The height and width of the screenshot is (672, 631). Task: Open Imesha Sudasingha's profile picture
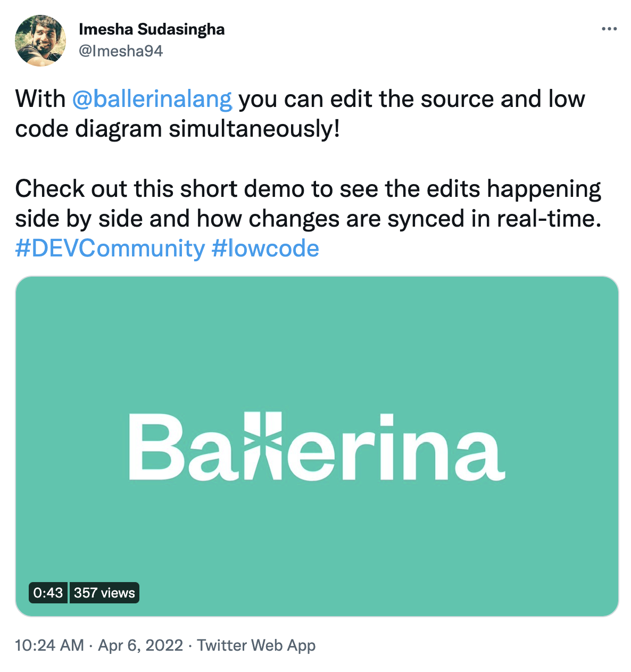tap(40, 40)
